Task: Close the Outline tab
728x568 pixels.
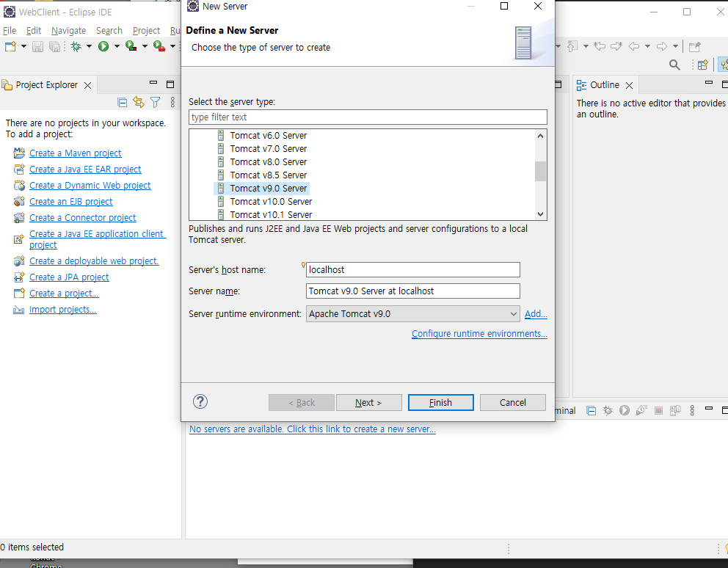Action: click(629, 85)
